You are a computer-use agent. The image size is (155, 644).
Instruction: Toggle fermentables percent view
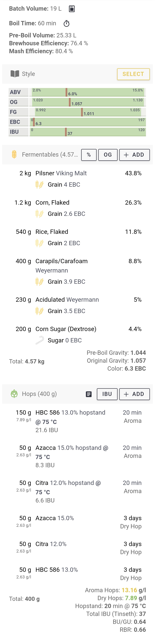89,155
